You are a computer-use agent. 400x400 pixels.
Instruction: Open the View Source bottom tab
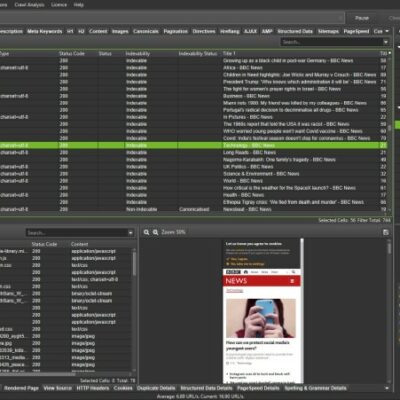pyautogui.click(x=58, y=388)
